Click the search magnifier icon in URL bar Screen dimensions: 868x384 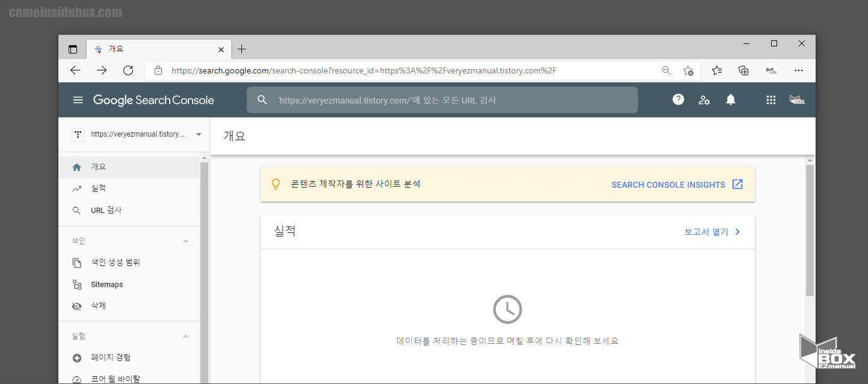[262, 100]
